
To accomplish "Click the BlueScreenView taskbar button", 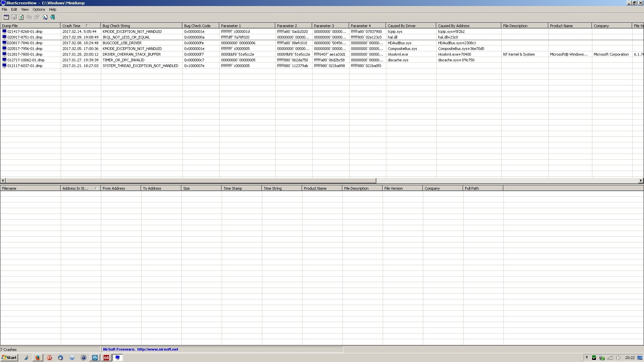I will (118, 358).
